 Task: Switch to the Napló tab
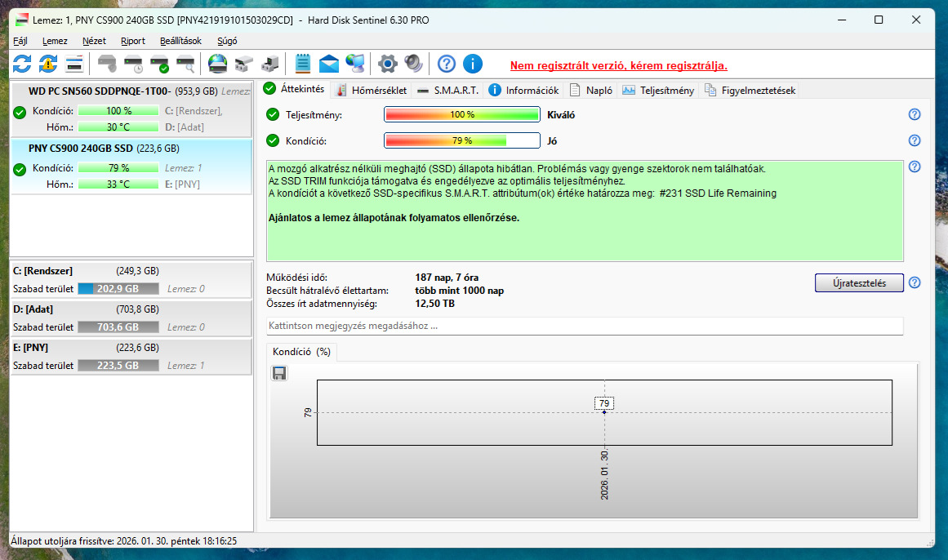pos(590,90)
